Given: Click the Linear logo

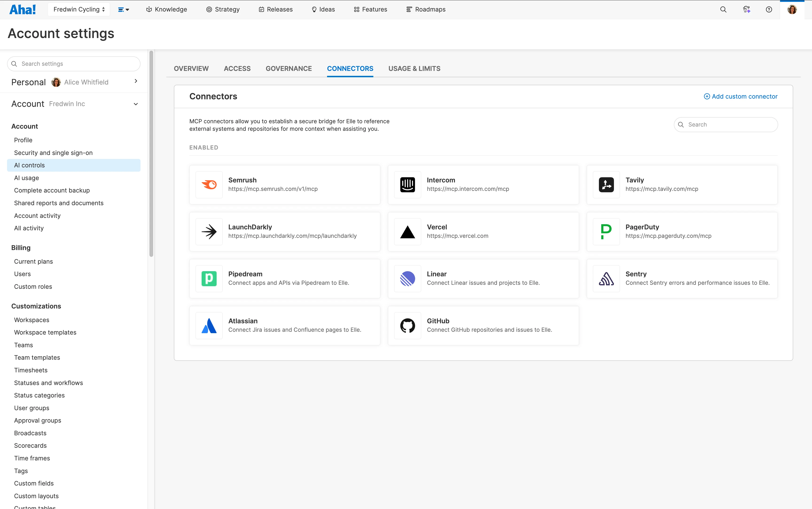Looking at the screenshot, I should [x=407, y=279].
